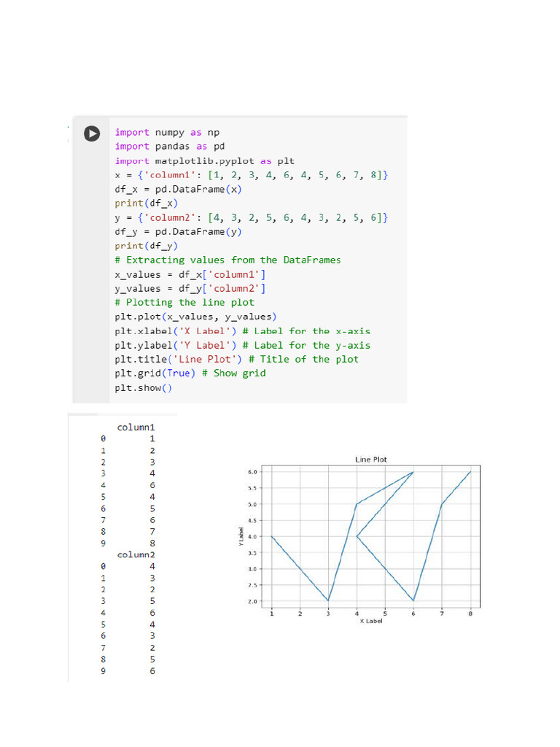The image size is (560, 747).
Task: Click the plt.plot(x_values, y_values) line
Action: click(x=195, y=317)
